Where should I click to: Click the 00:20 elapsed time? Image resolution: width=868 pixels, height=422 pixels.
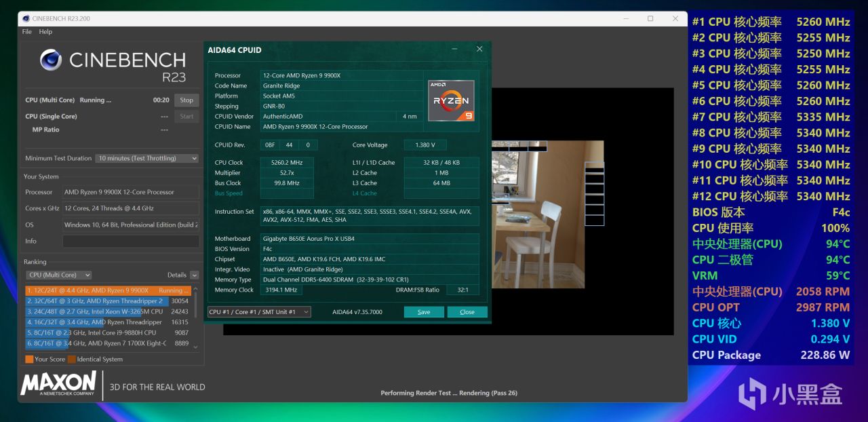tap(161, 100)
